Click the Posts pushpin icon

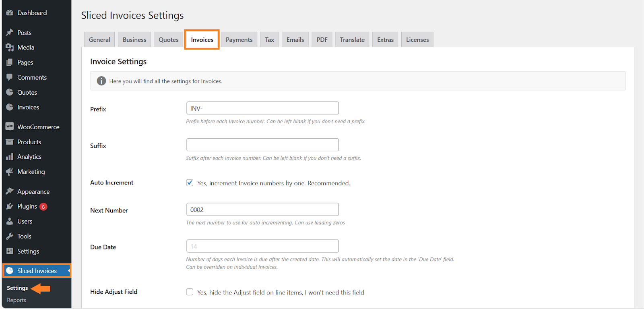(x=10, y=33)
